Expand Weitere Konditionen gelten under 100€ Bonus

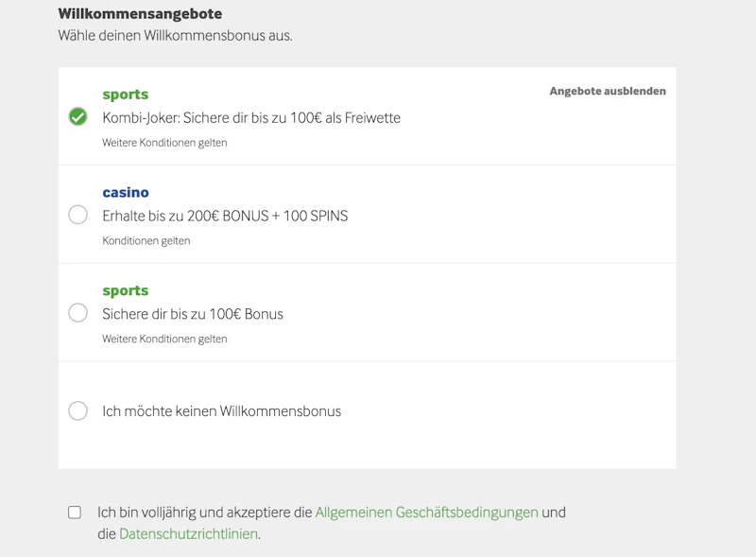pyautogui.click(x=164, y=339)
